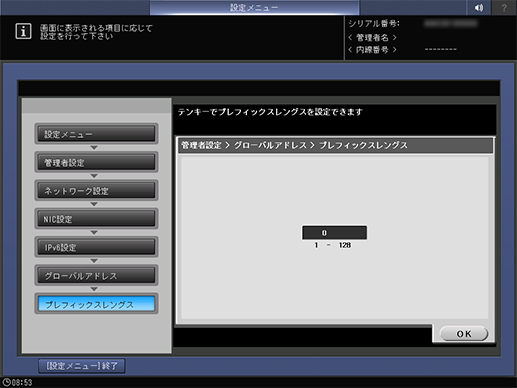
Task: Click the 管理者名 label
Action: [x=372, y=37]
